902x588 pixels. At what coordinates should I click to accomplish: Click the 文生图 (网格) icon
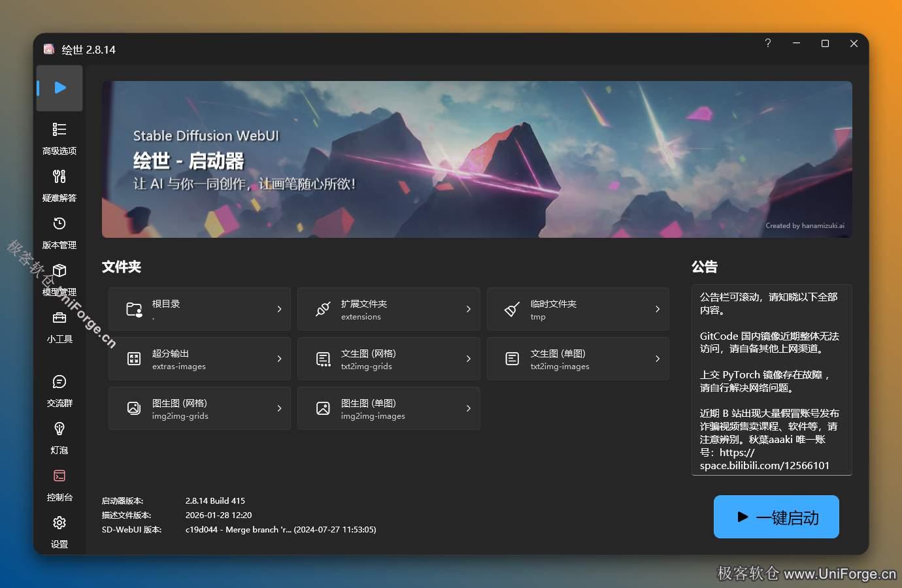pos(323,359)
